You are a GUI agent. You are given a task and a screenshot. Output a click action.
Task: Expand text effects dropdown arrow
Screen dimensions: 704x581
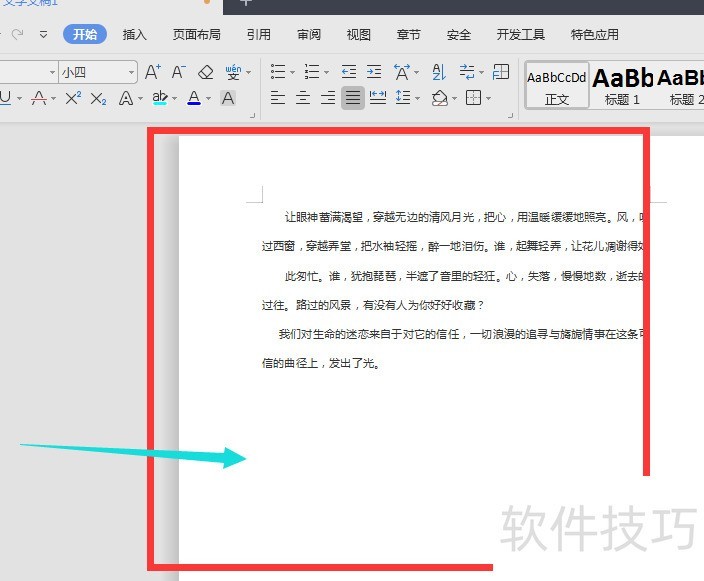(x=141, y=98)
